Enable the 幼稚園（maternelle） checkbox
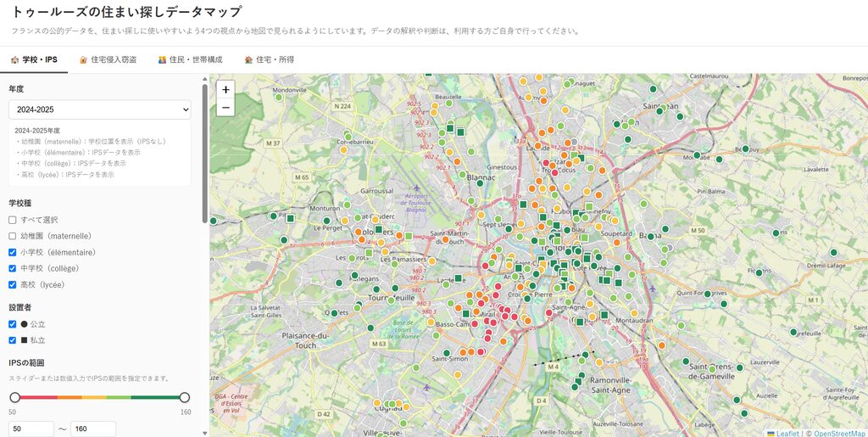The height and width of the screenshot is (437, 868). [x=13, y=236]
